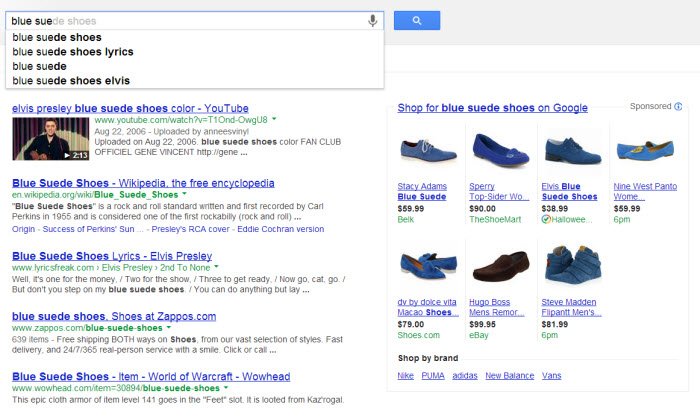Open the YouTube result dropdown arrow
This screenshot has width=700, height=409.
(x=274, y=119)
